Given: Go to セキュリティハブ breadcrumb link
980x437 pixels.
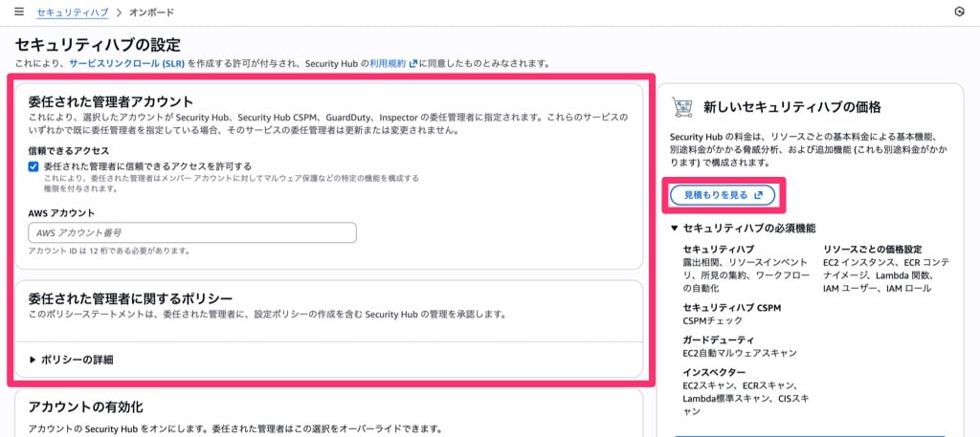Looking at the screenshot, I should tap(72, 12).
